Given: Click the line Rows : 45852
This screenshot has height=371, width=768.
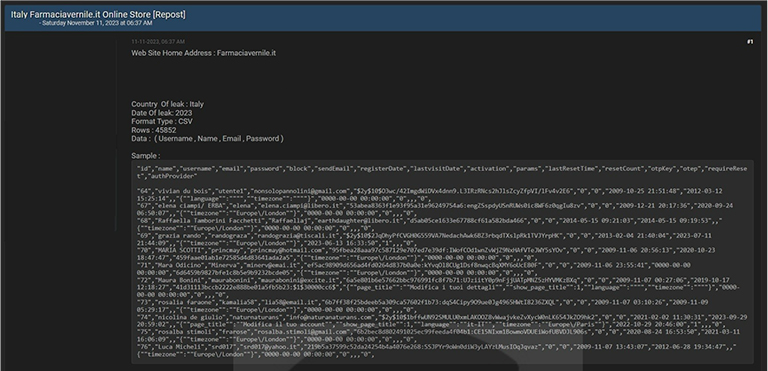Looking at the screenshot, I should point(154,130).
